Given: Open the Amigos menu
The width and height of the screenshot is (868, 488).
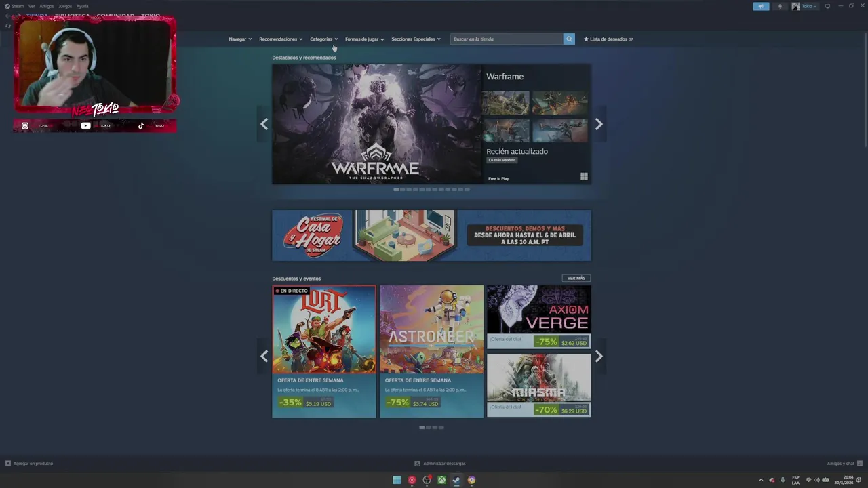Looking at the screenshot, I should click(47, 6).
